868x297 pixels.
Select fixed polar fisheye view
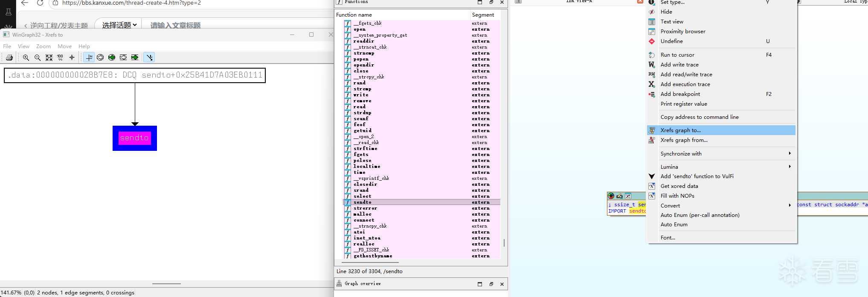pyautogui.click(x=112, y=58)
